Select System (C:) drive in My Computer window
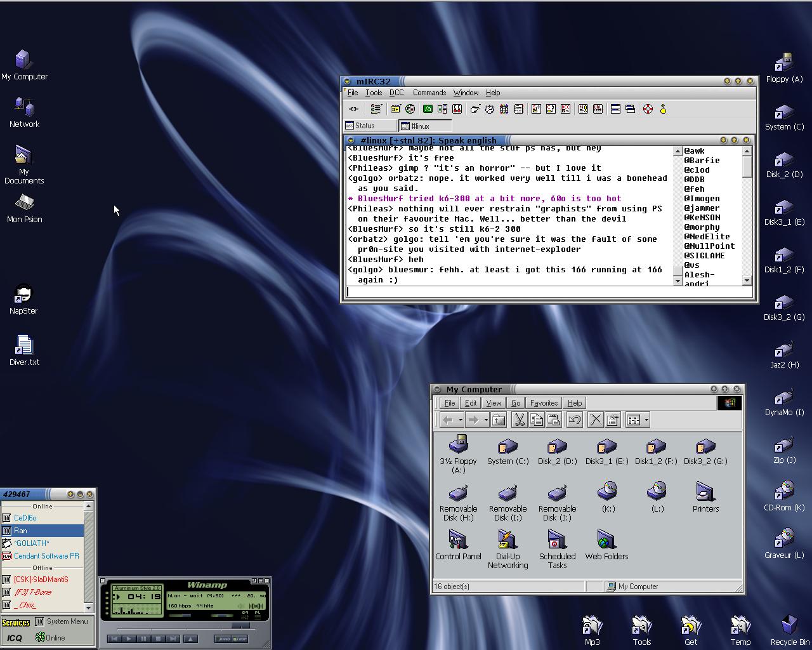The width and height of the screenshot is (812, 650). pos(507,450)
